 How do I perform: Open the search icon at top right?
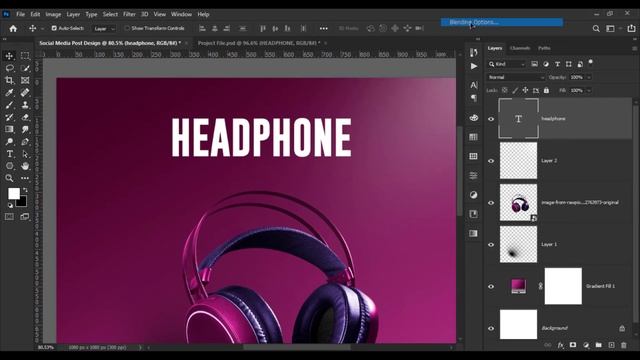coord(596,29)
